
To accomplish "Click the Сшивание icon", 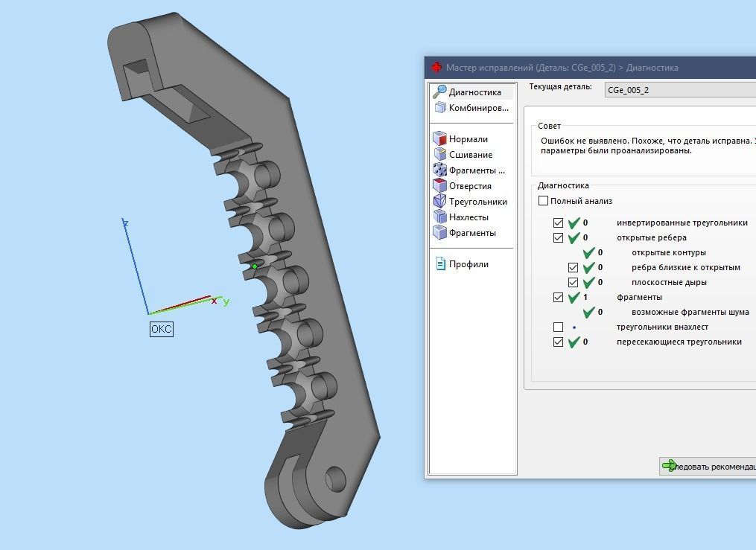I will click(x=440, y=154).
